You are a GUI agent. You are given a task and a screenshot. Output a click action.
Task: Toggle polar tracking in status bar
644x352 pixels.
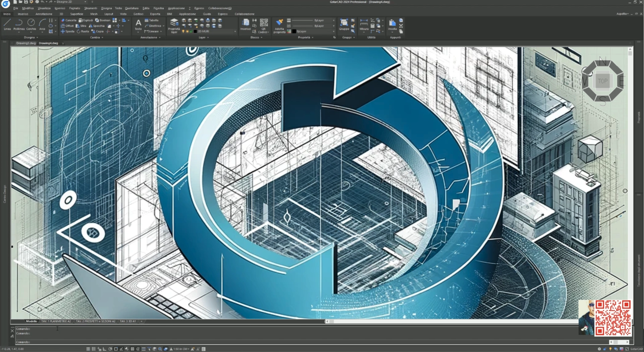point(110,349)
